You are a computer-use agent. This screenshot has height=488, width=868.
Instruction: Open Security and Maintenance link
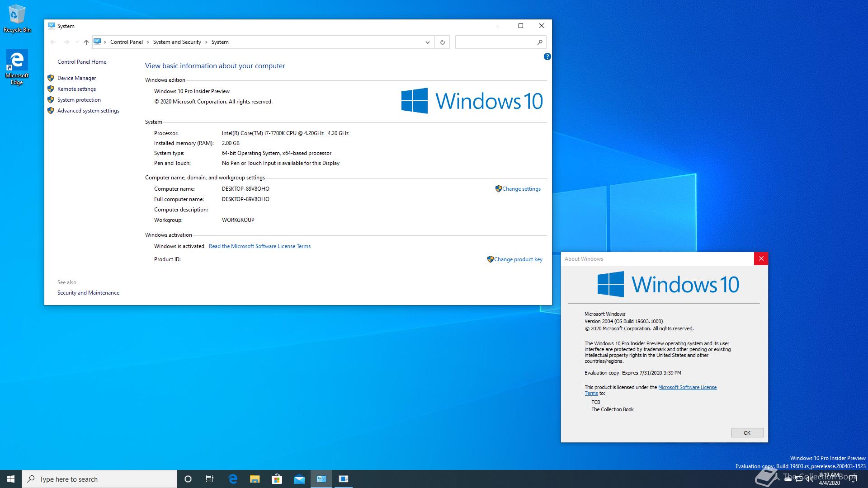88,293
